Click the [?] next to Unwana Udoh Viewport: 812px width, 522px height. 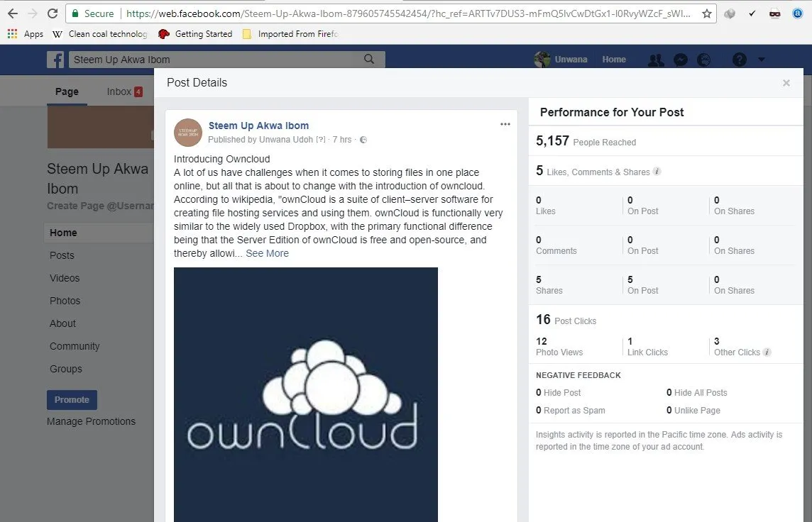click(321, 140)
